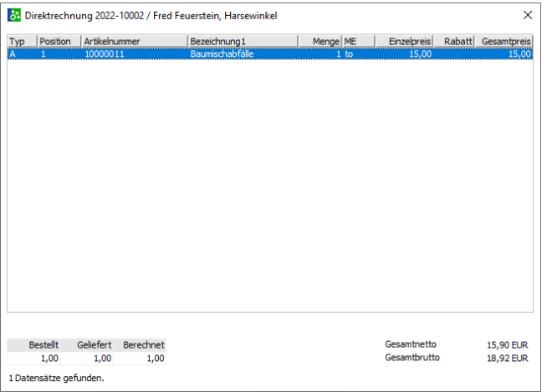This screenshot has width=547, height=392.
Task: Select article number 10000011 cell
Action: pyautogui.click(x=105, y=54)
